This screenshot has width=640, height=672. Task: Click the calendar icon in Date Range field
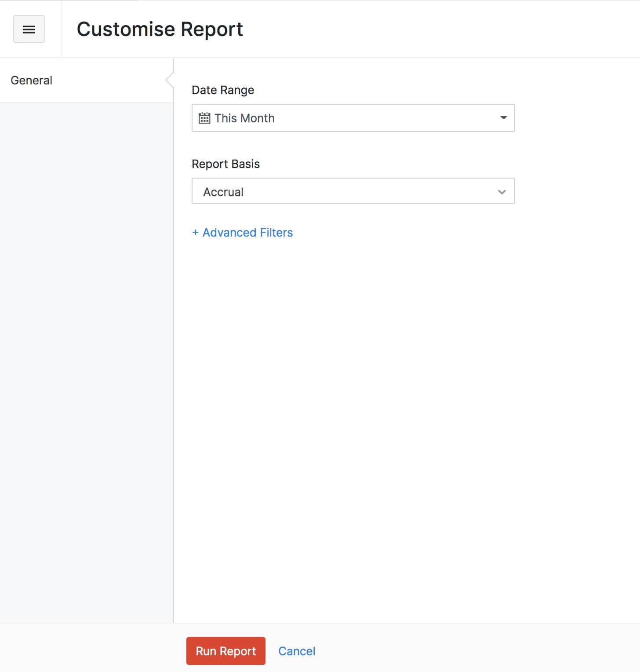[x=205, y=117]
